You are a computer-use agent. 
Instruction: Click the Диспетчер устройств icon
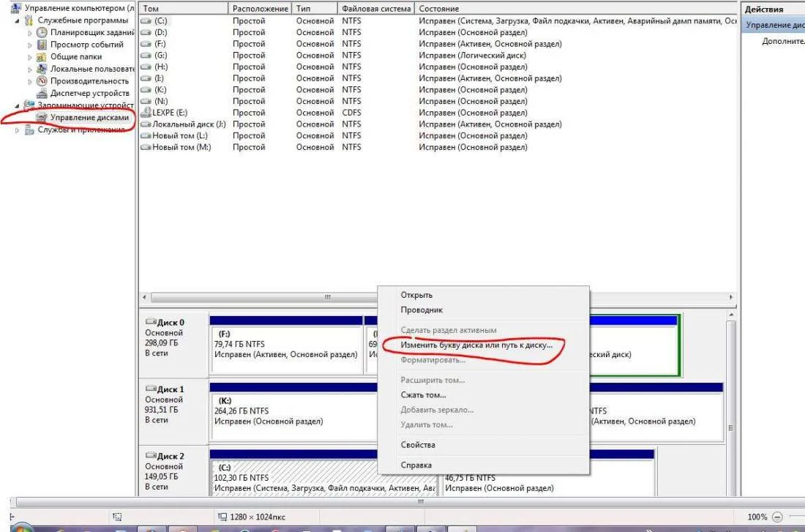click(42, 93)
